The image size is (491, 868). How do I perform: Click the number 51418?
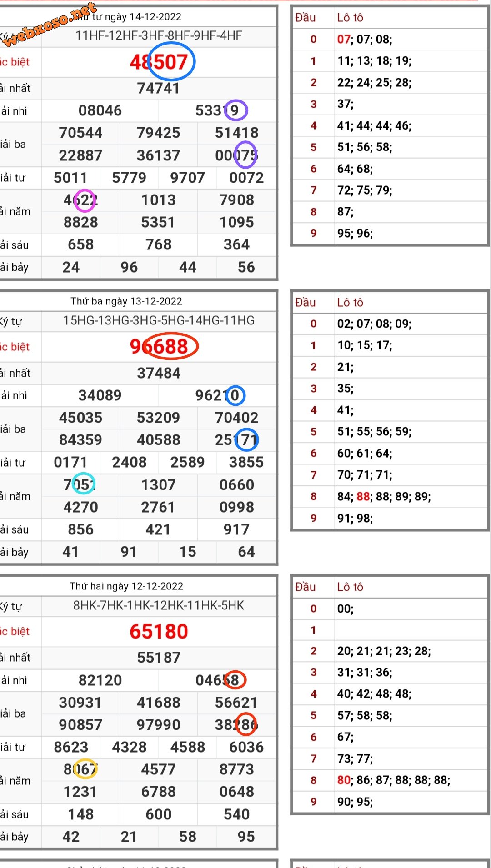pos(237,133)
